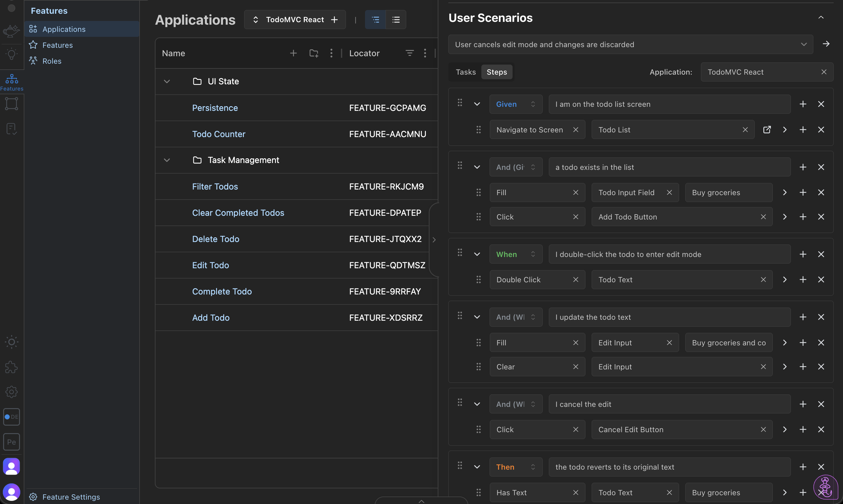This screenshot has width=843, height=504.
Task: Open Todo List screen in external link
Action: [767, 130]
